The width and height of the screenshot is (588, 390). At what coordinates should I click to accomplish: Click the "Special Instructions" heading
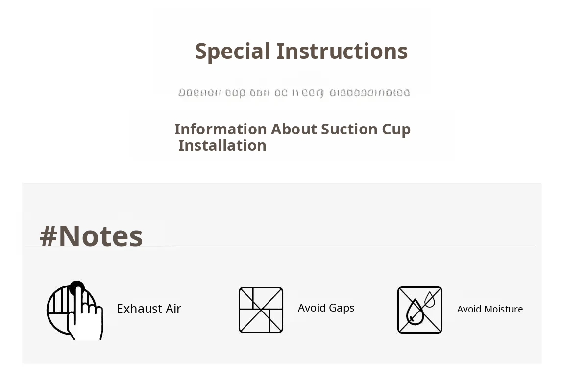(x=301, y=51)
